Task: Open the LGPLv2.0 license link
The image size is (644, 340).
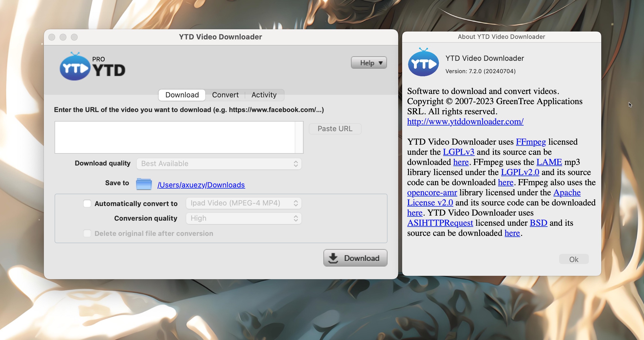Action: (x=520, y=172)
